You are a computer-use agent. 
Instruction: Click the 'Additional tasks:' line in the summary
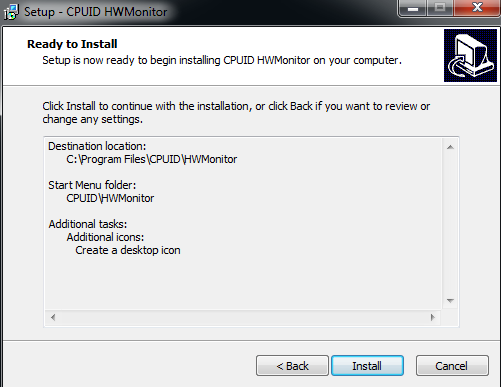[x=88, y=224]
